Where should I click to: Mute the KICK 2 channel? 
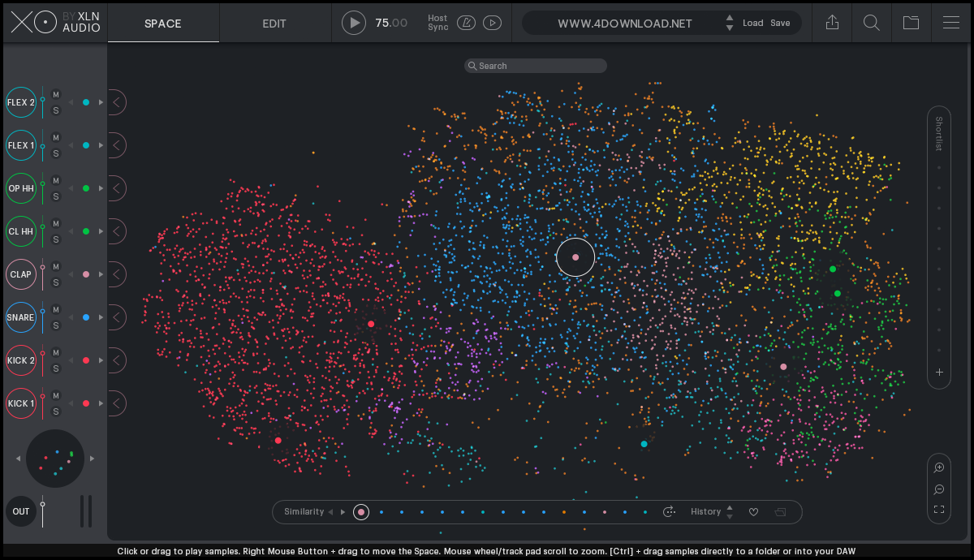point(56,353)
